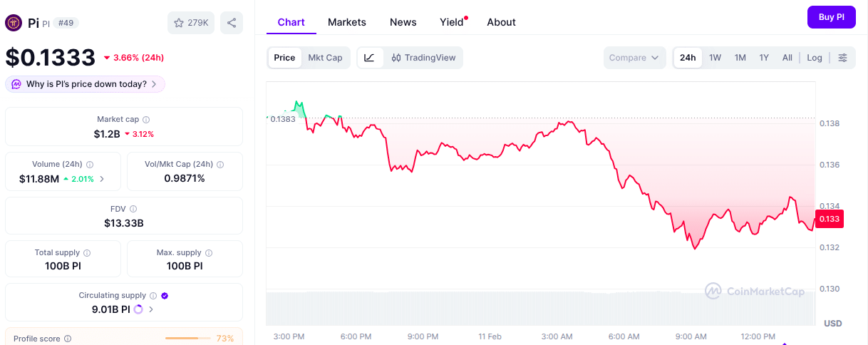Click the $0.1333 price text
The width and height of the screenshot is (868, 345).
[51, 57]
